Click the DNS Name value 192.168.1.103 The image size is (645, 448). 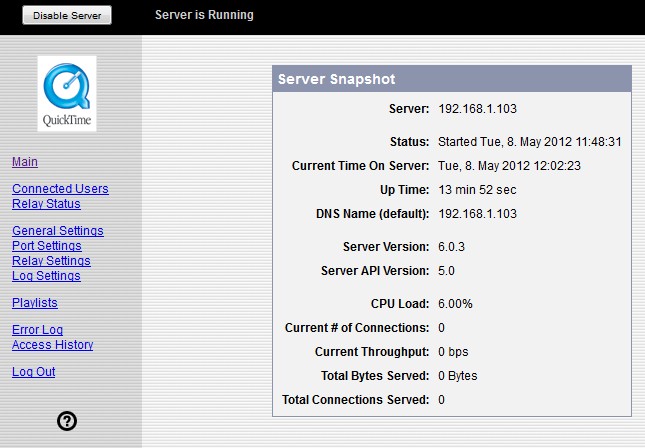coord(477,214)
